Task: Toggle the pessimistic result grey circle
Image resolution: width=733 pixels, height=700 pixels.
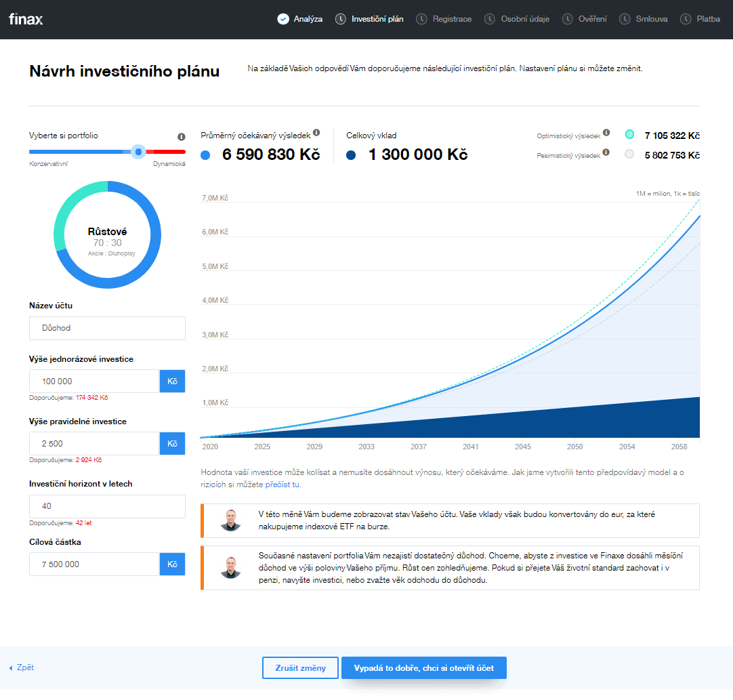Action: click(x=630, y=154)
